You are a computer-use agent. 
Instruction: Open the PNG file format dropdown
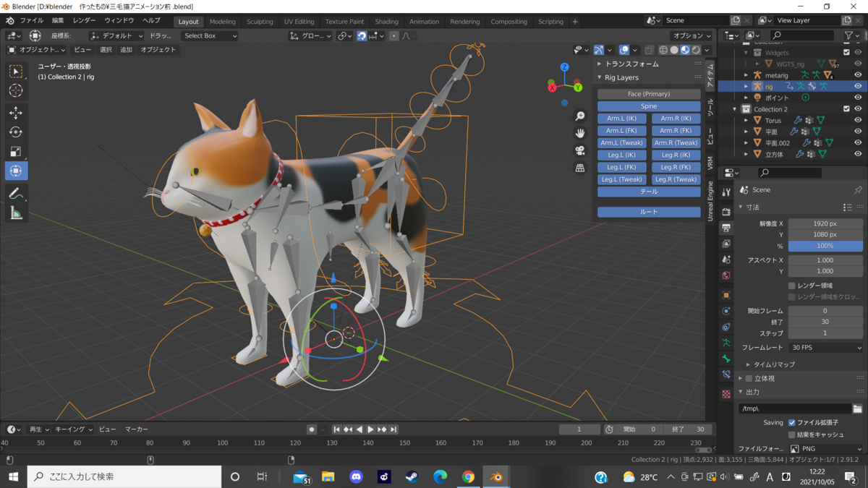tap(825, 449)
